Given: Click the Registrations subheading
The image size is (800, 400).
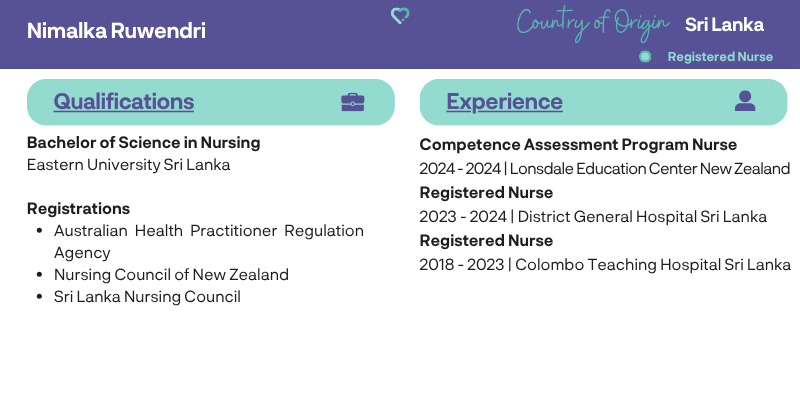Looking at the screenshot, I should coord(79,208).
